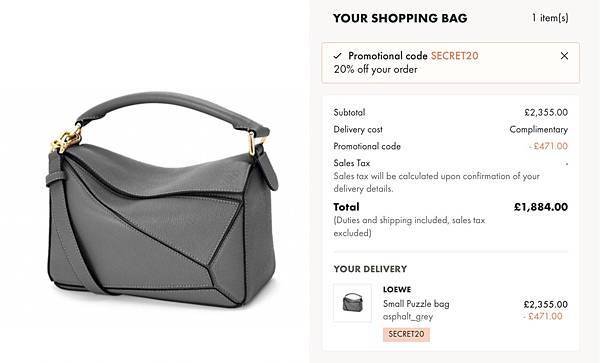Click the Total amount £1,884.00

[x=541, y=207]
